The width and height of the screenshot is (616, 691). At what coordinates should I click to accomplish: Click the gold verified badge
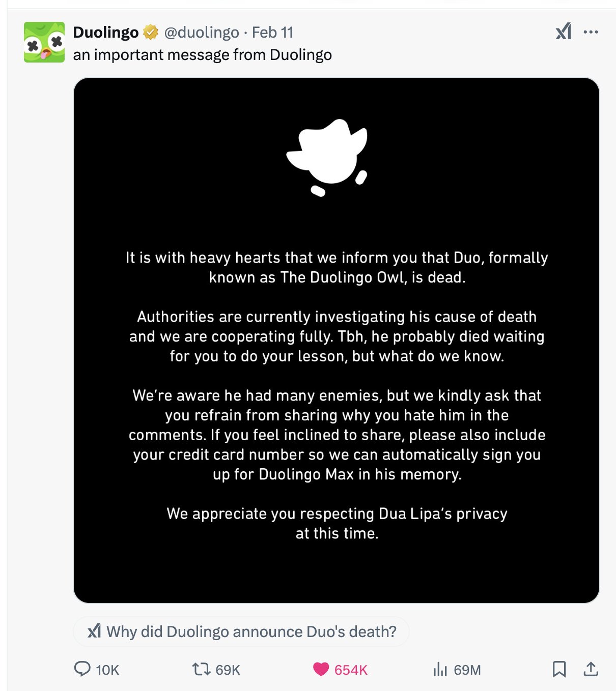tap(150, 32)
